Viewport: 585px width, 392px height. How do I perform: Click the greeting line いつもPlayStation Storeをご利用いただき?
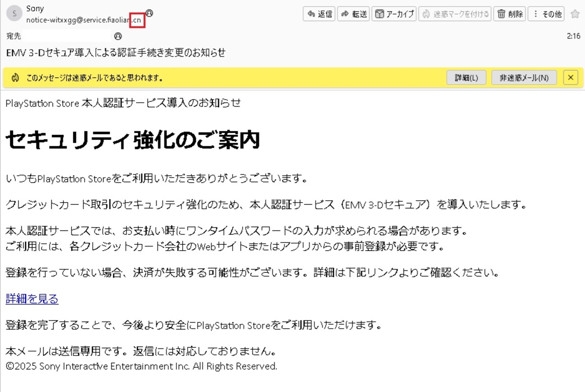pyautogui.click(x=157, y=179)
